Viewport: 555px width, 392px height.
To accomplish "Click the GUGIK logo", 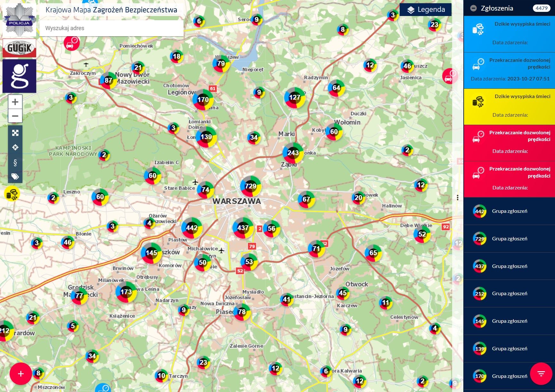I will pyautogui.click(x=19, y=48).
